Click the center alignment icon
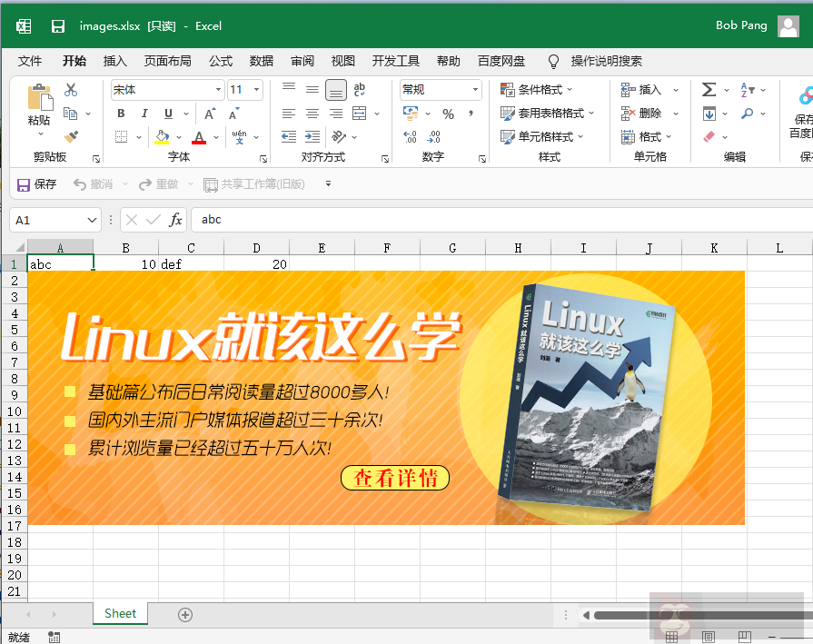 point(311,113)
